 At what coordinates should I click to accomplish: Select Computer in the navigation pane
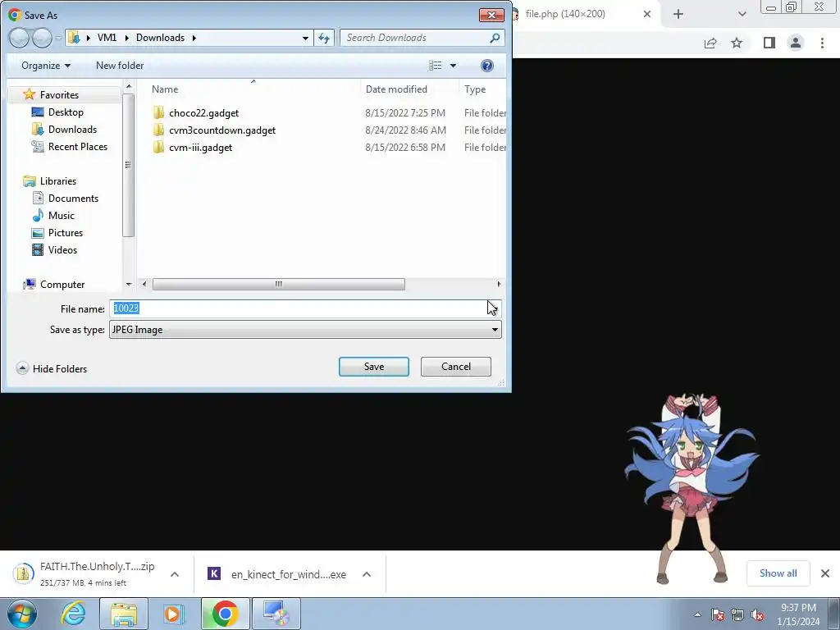tap(62, 285)
